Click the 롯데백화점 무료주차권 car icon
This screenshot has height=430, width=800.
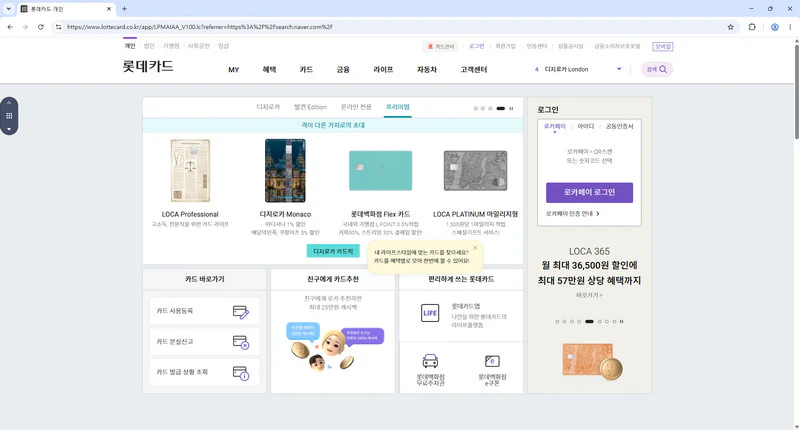pyautogui.click(x=430, y=361)
